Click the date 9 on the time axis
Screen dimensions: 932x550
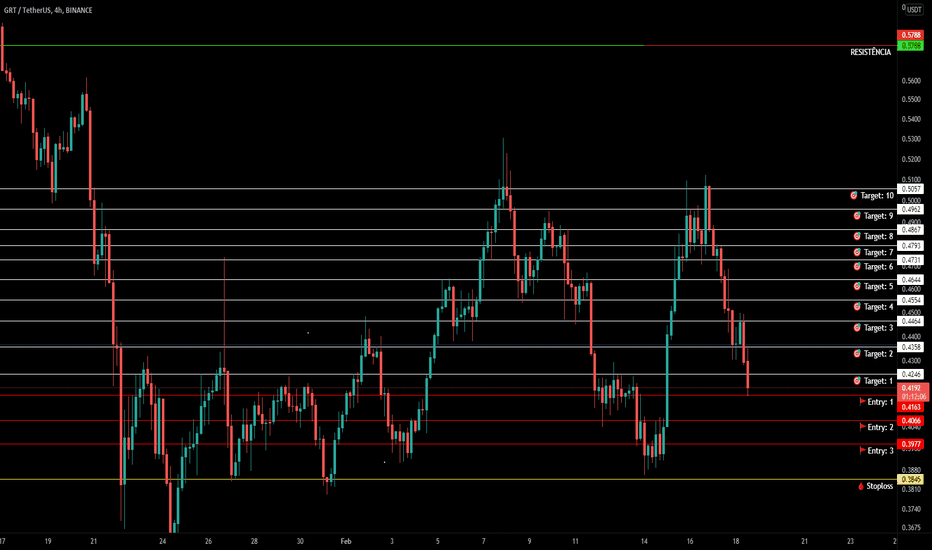[x=529, y=541]
